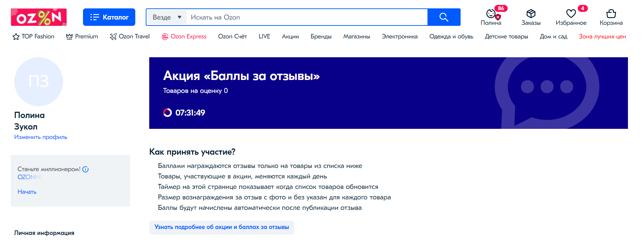
Task: Open Ozon Express section
Action: click(x=184, y=36)
